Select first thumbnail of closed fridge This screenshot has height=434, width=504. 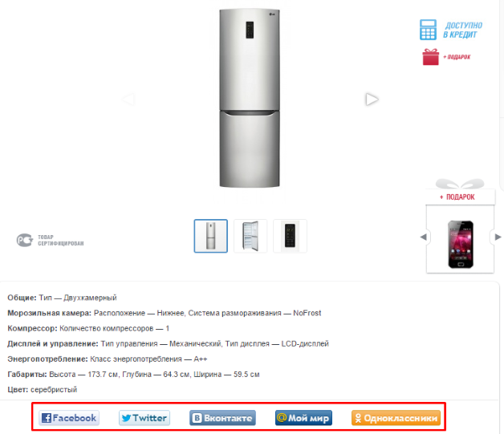pos(211,236)
